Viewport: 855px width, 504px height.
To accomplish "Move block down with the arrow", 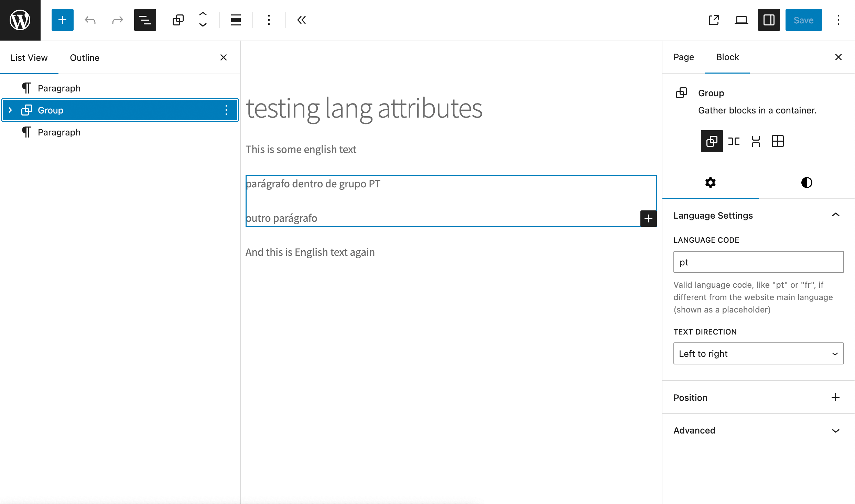I will 203,25.
